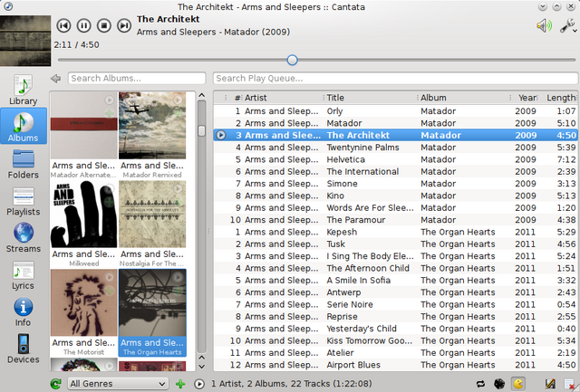Select the Nostalgia For The album cover
Viewport: 580px width, 392px height.
(x=152, y=215)
